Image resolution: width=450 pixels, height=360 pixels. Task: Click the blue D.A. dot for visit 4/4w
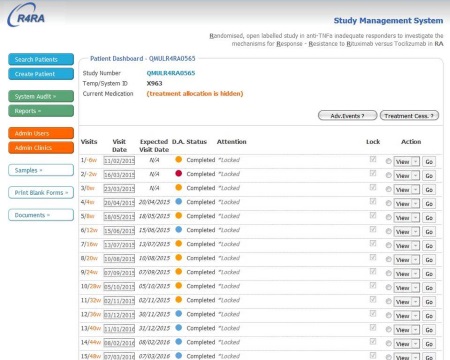(179, 201)
